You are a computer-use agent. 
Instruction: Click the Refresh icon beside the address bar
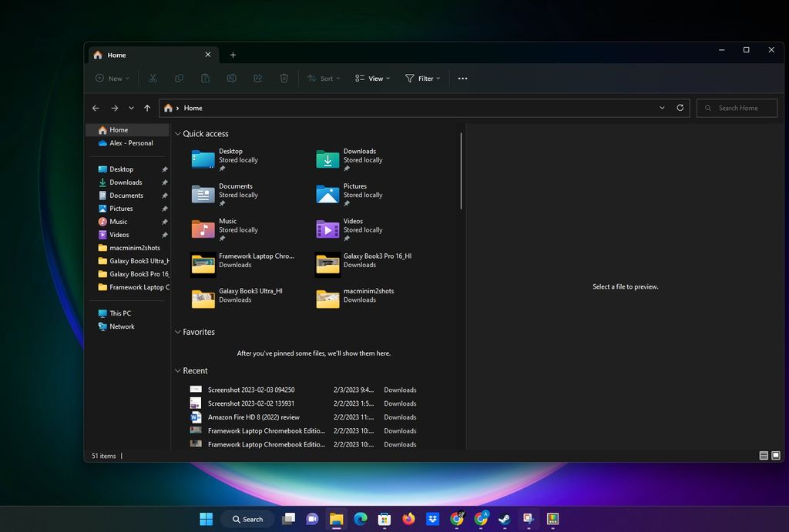click(x=680, y=108)
